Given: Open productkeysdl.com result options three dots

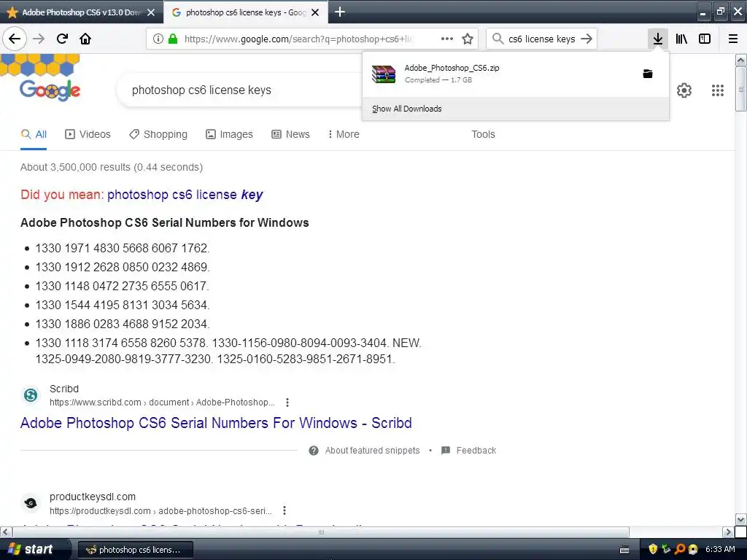Looking at the screenshot, I should pyautogui.click(x=285, y=510).
